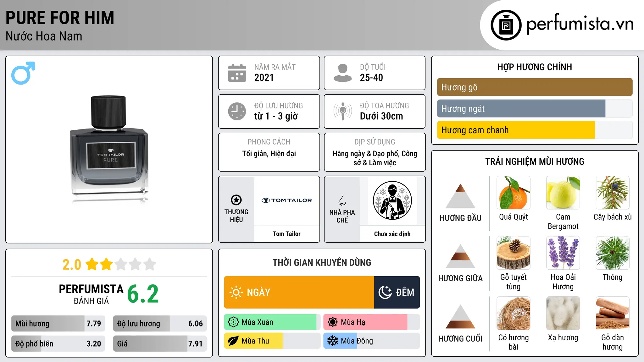Click the Mùa Xuân season bar
The height and width of the screenshot is (362, 644).
point(272,322)
